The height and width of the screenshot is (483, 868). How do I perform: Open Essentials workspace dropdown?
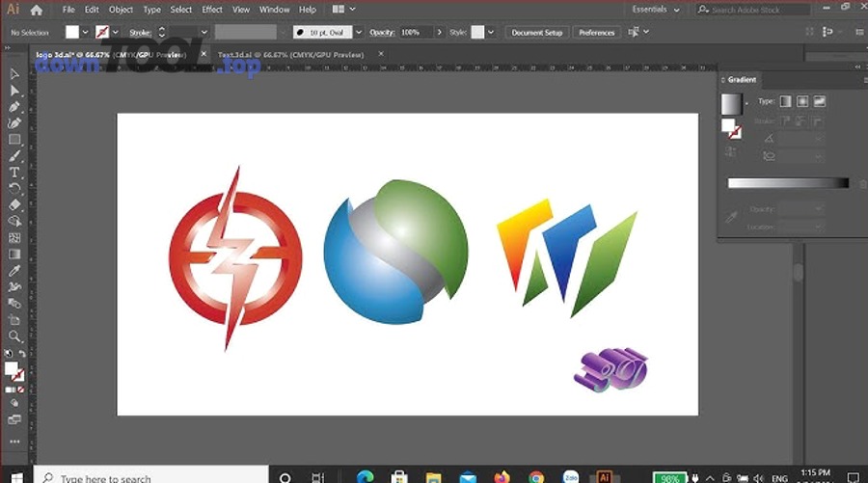pyautogui.click(x=656, y=10)
